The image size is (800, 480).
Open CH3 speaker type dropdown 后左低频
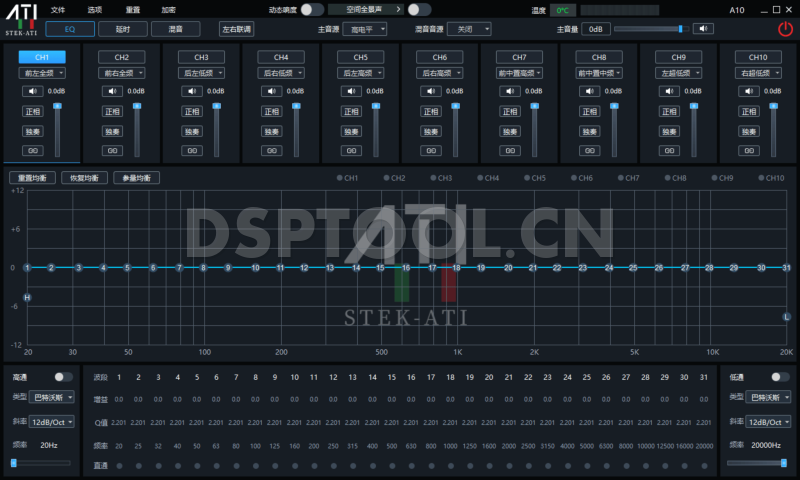pos(202,73)
